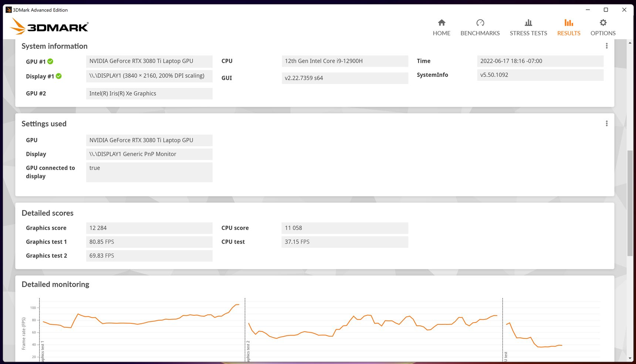Click the Display #1 value with 3840 × 2160

[x=149, y=76]
